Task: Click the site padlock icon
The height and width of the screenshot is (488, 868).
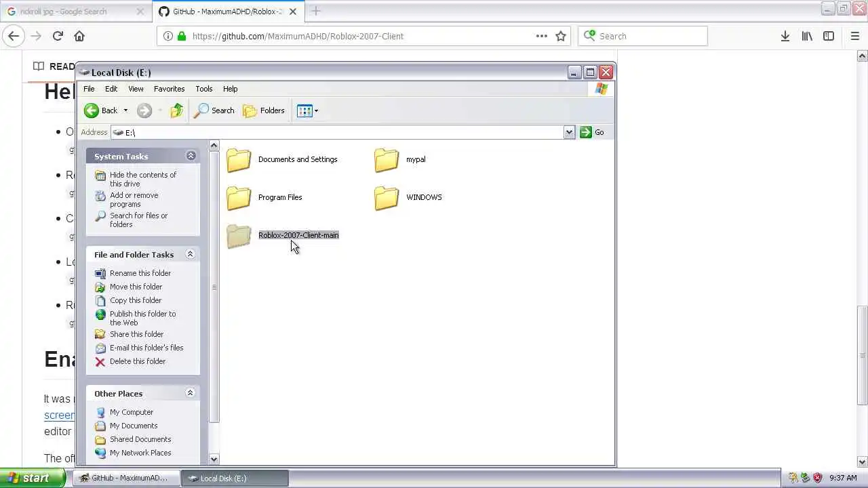Action: coord(181,36)
